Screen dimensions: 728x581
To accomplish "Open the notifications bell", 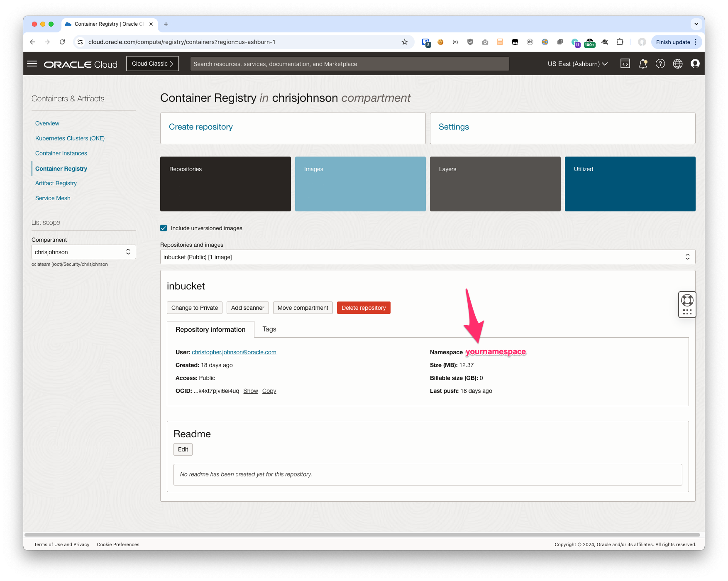I will tap(643, 64).
